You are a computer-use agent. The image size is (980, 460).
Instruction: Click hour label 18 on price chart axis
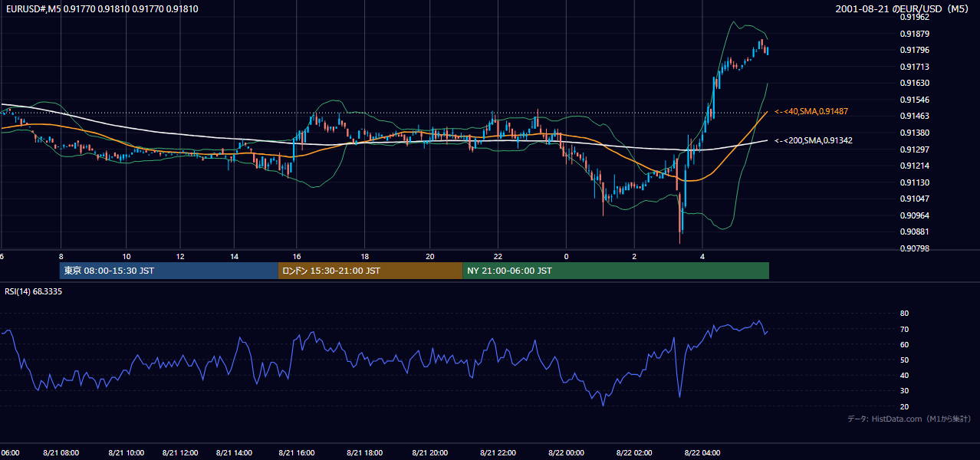[x=365, y=256]
